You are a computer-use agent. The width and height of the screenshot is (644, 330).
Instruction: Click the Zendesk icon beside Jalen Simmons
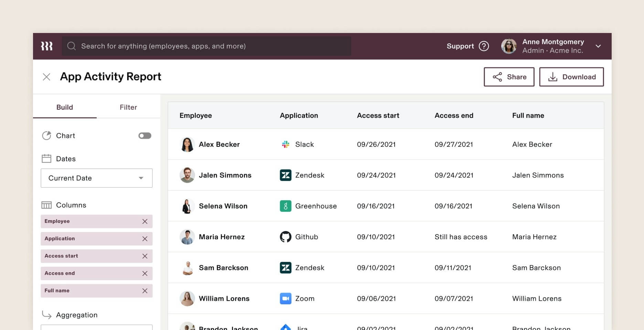[285, 175]
